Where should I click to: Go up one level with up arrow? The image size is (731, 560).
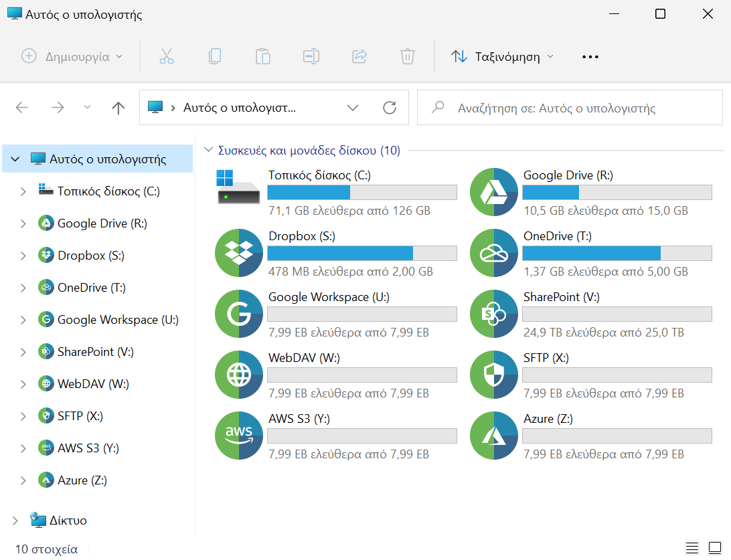point(118,108)
